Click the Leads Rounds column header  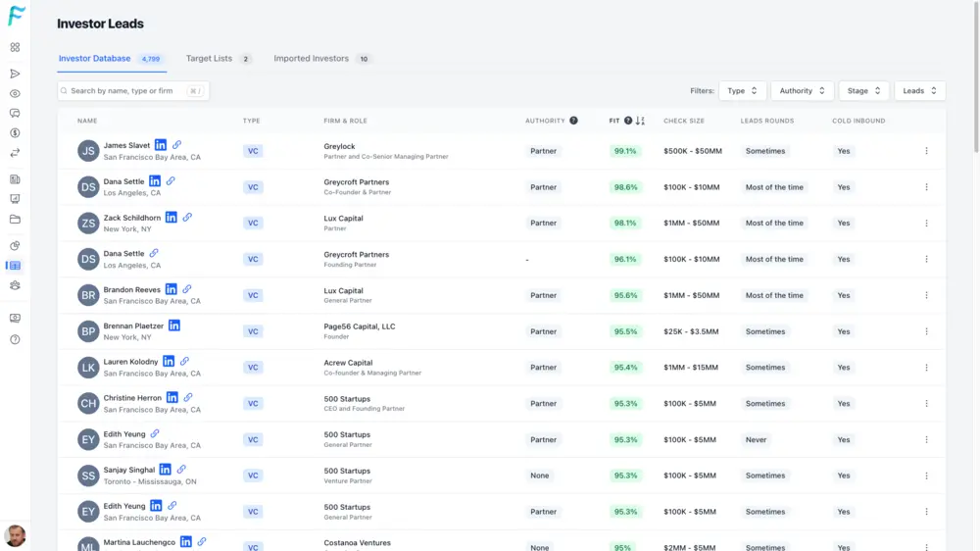tap(767, 121)
